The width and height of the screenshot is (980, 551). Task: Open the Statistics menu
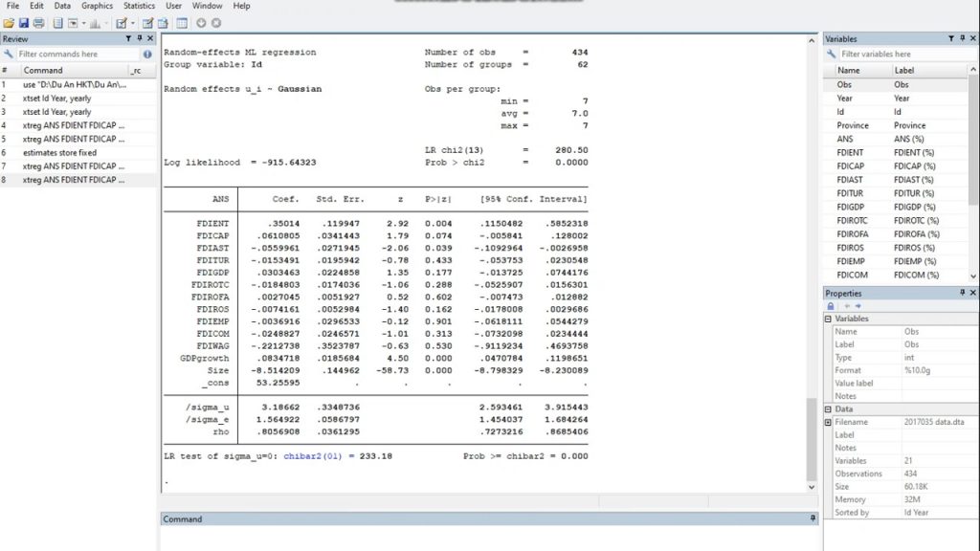[138, 5]
